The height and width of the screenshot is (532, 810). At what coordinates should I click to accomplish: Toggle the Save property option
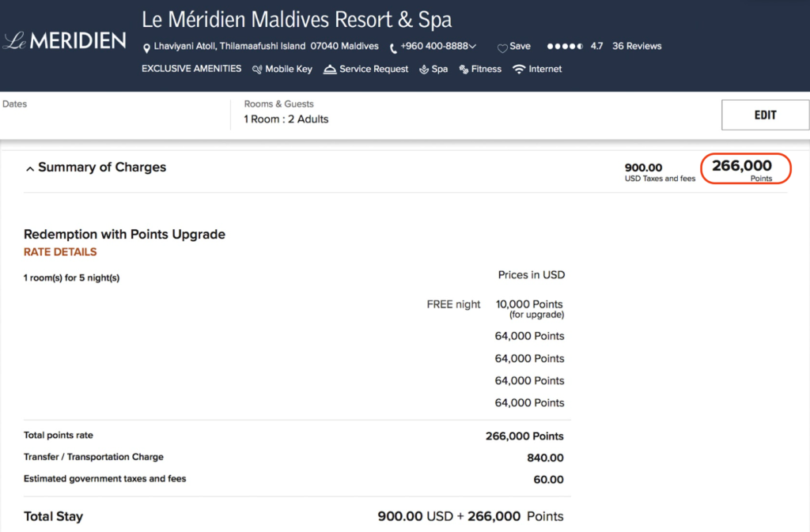(513, 47)
